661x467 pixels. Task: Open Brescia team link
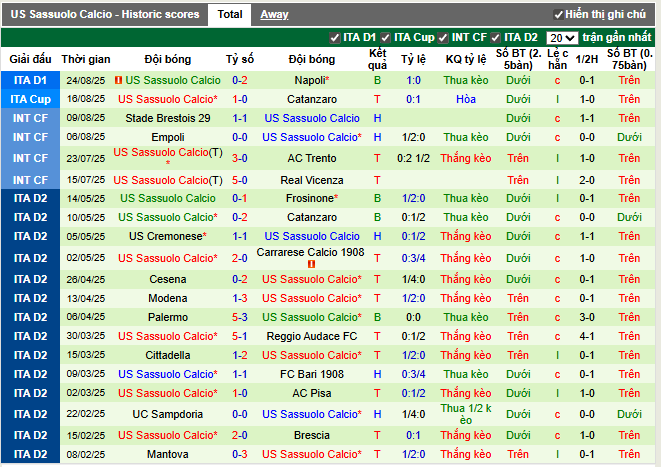coord(312,435)
